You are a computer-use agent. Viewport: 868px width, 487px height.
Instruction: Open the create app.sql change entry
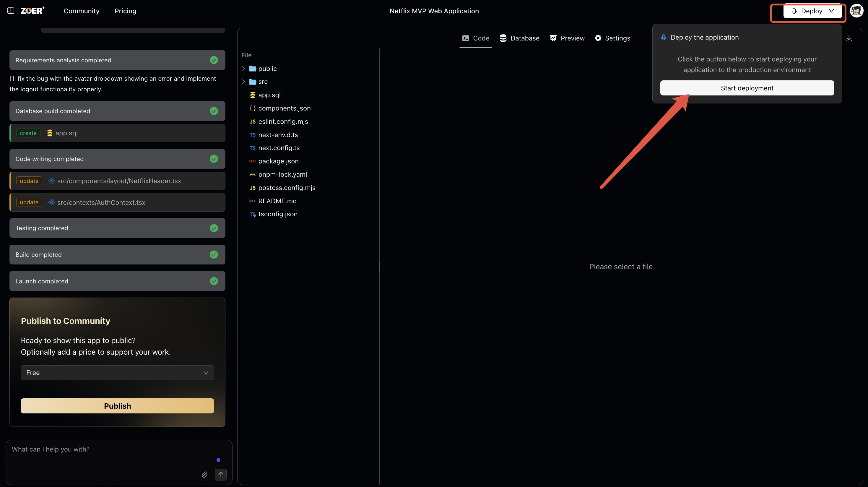click(x=117, y=133)
